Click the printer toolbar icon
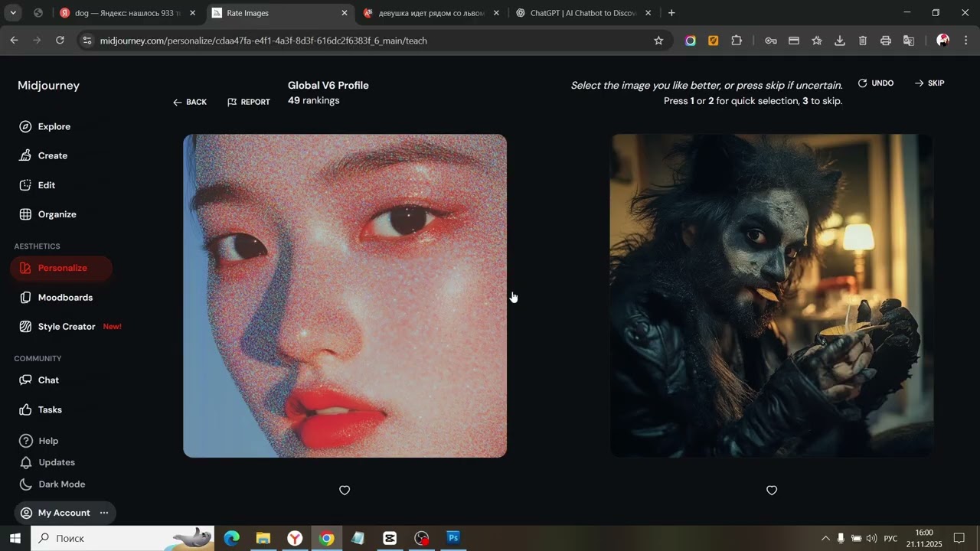The width and height of the screenshot is (980, 551). coord(886,41)
